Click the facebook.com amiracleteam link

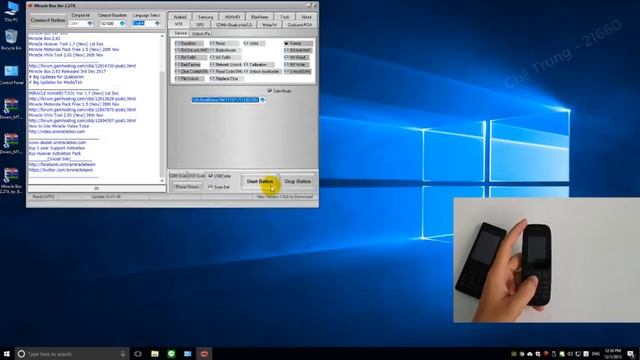[62, 164]
